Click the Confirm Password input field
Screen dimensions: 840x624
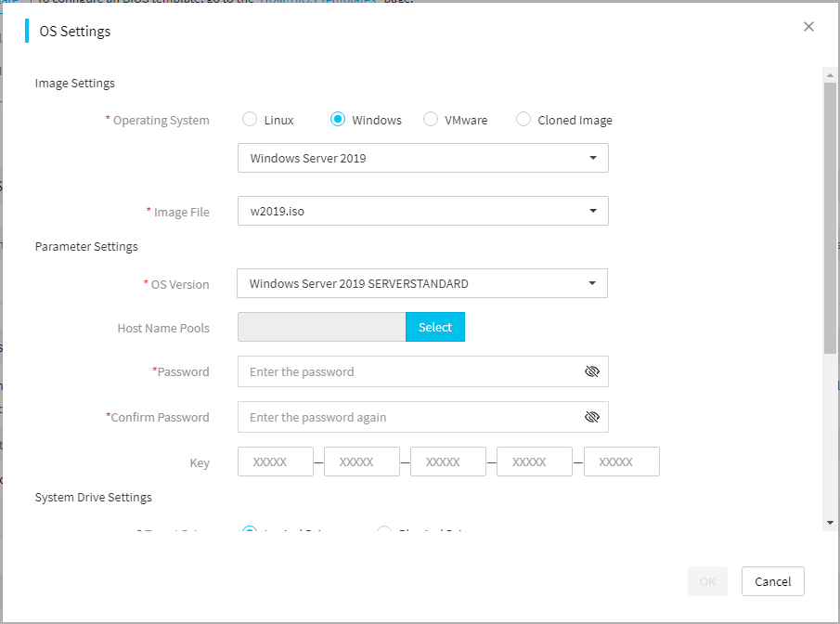pyautogui.click(x=422, y=417)
